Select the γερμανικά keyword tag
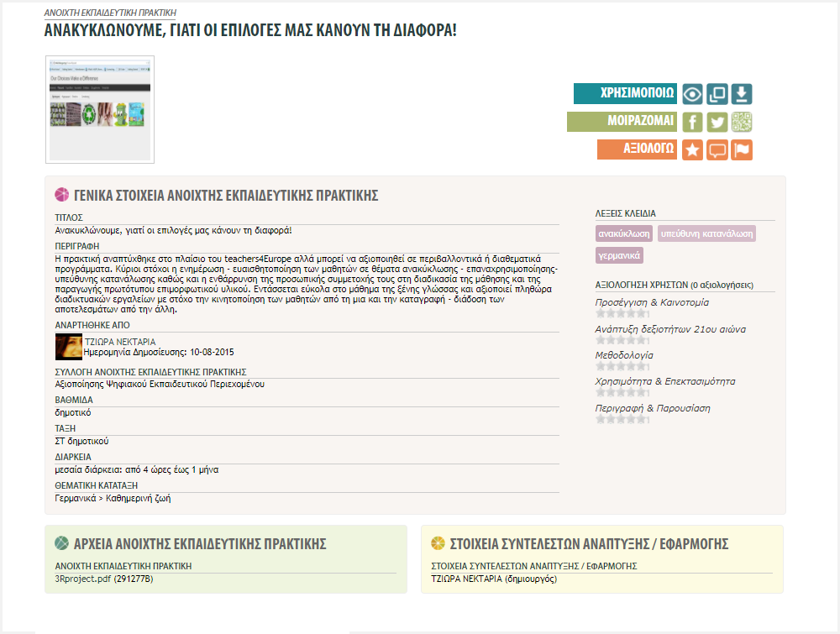 pyautogui.click(x=619, y=254)
